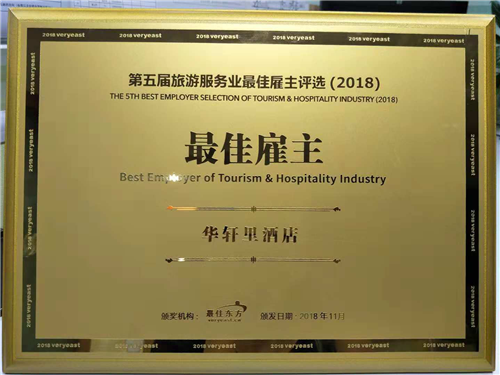
Task: Click the 最佳东方 veryeast logo
Action: click(x=226, y=312)
